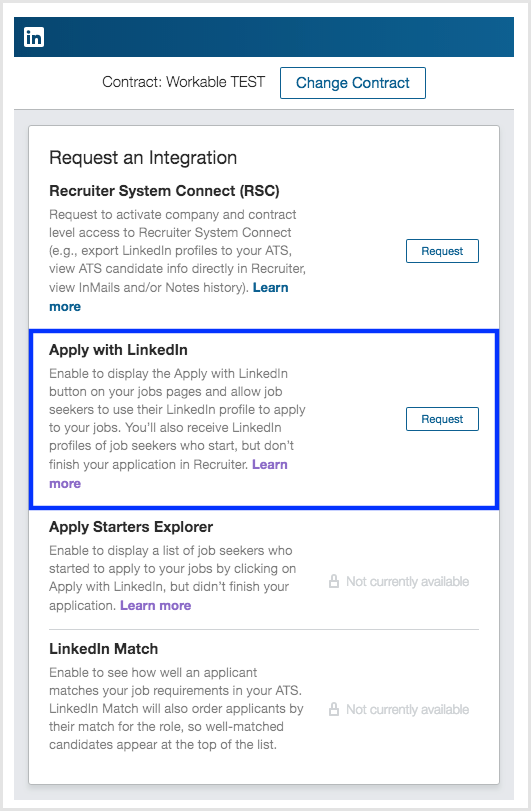Select the Apply with LinkedIn title

(118, 350)
